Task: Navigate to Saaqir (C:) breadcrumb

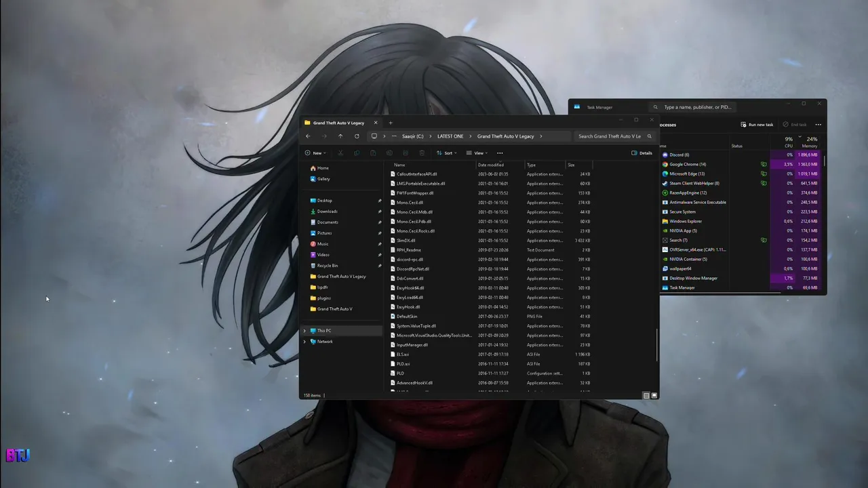Action: coord(413,136)
